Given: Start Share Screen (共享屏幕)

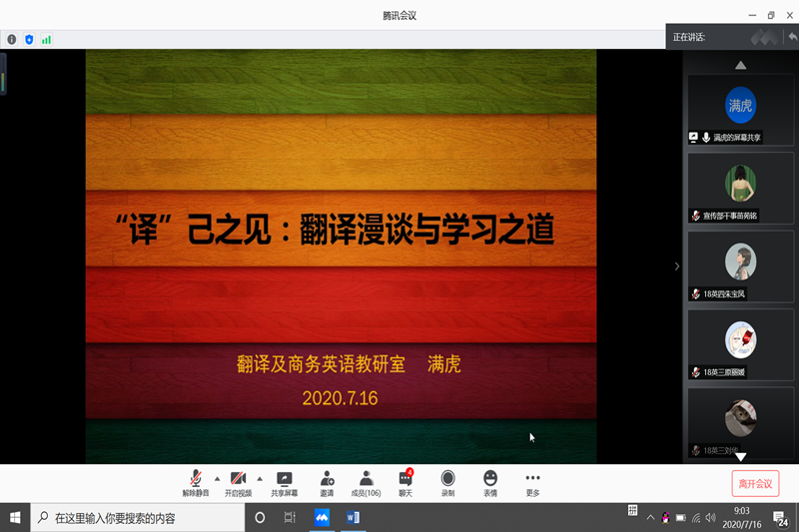Looking at the screenshot, I should [284, 483].
